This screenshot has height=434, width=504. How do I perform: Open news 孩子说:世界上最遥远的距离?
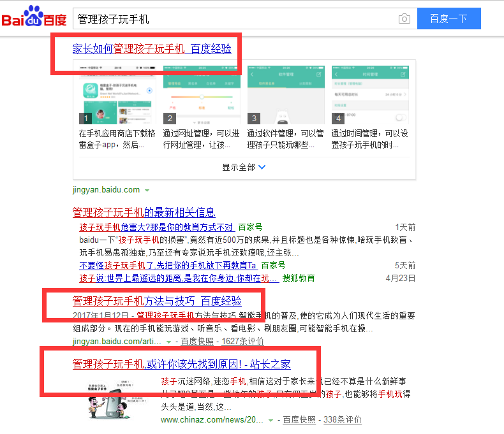178,278
